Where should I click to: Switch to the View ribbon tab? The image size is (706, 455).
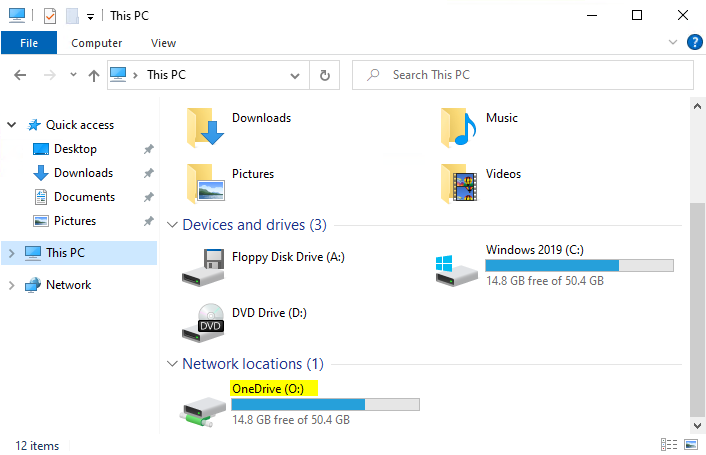tap(163, 43)
